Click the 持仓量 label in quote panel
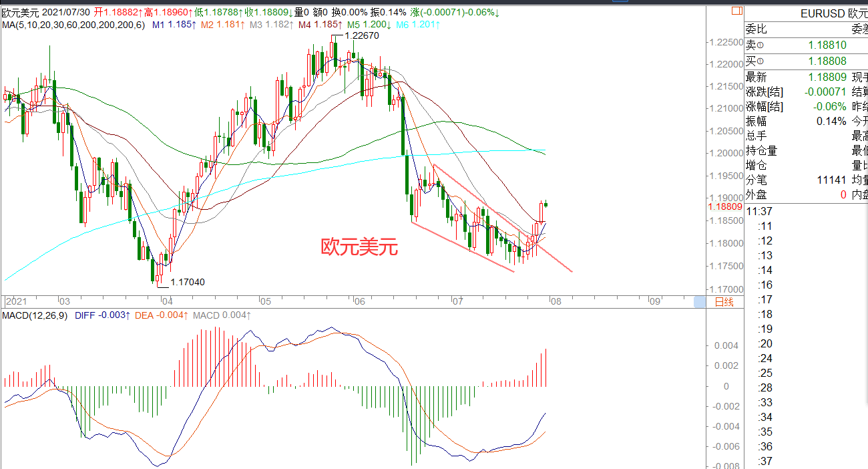Viewport: 868px width, 469px height. click(762, 150)
